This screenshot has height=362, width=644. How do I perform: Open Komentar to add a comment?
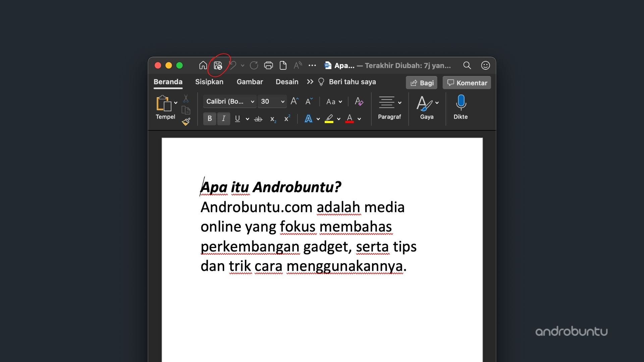(466, 82)
